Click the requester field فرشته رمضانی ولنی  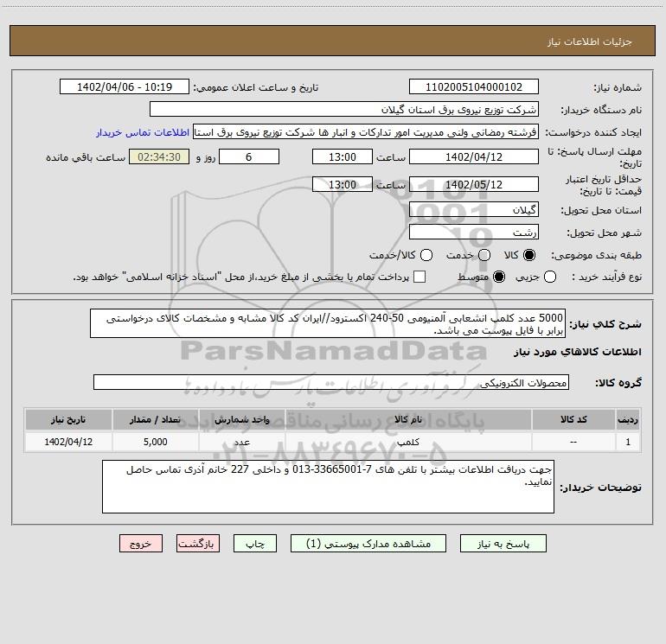pyautogui.click(x=366, y=132)
